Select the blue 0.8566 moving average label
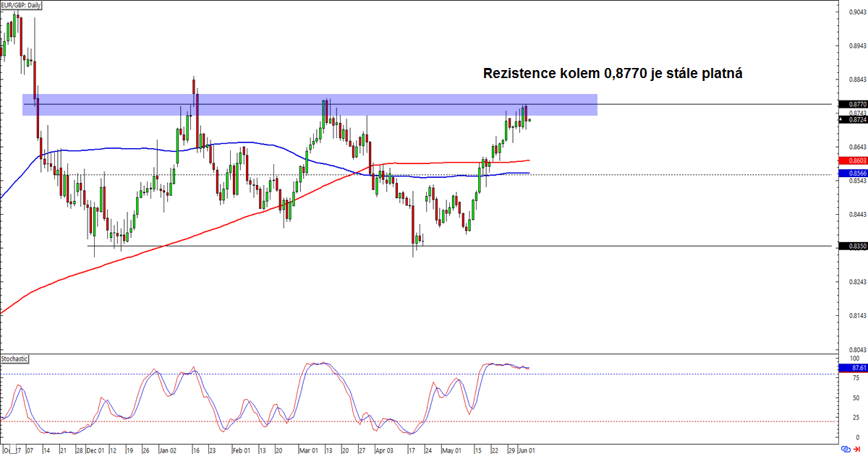This screenshot has height=454, width=868. pyautogui.click(x=852, y=174)
